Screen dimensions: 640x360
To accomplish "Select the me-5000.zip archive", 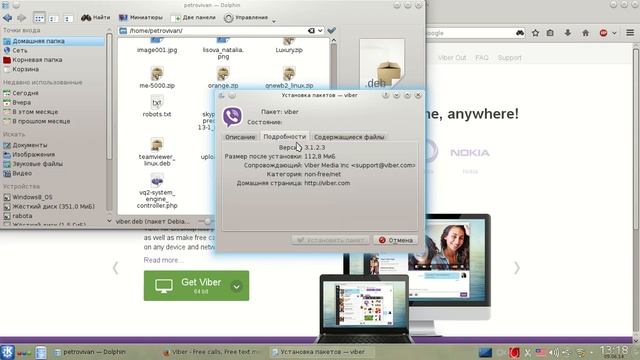I will [x=157, y=78].
